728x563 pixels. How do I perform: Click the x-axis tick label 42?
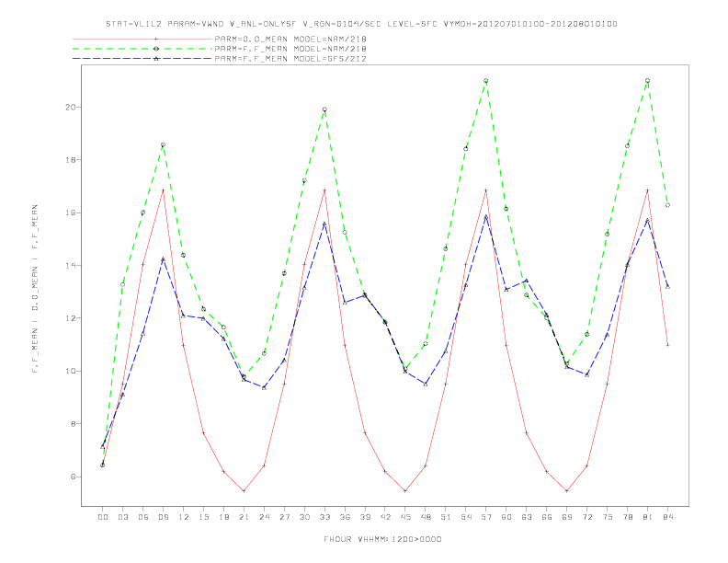[385, 517]
